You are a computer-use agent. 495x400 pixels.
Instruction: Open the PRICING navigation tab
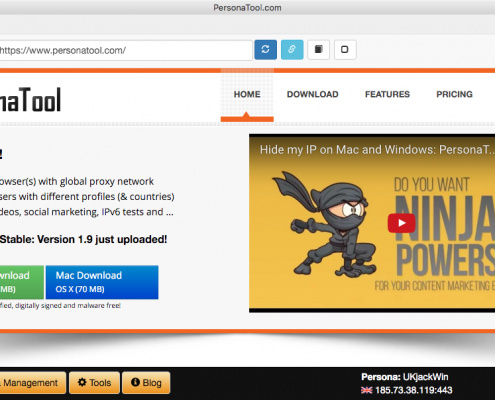click(x=454, y=94)
